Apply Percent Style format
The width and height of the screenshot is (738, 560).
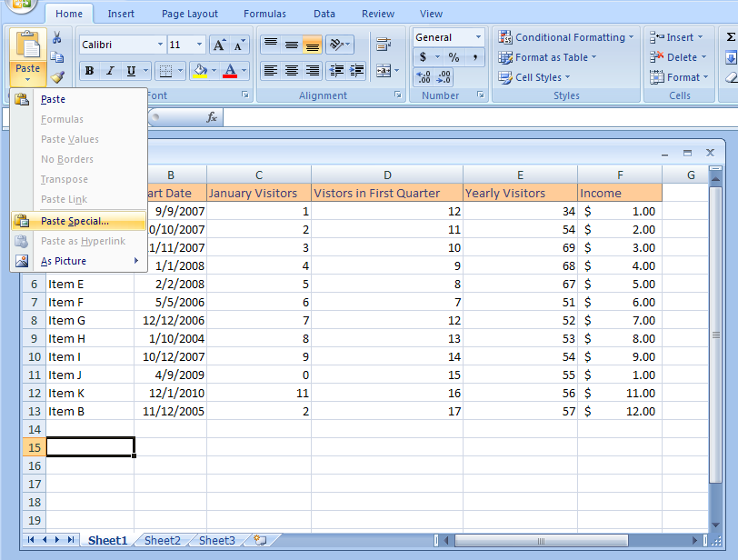click(454, 57)
